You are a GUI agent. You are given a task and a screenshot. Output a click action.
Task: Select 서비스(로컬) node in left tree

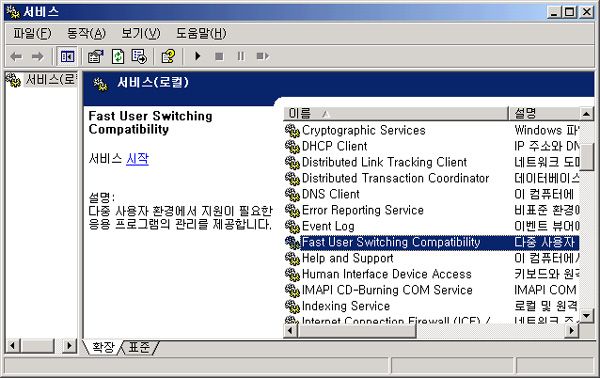click(x=50, y=80)
